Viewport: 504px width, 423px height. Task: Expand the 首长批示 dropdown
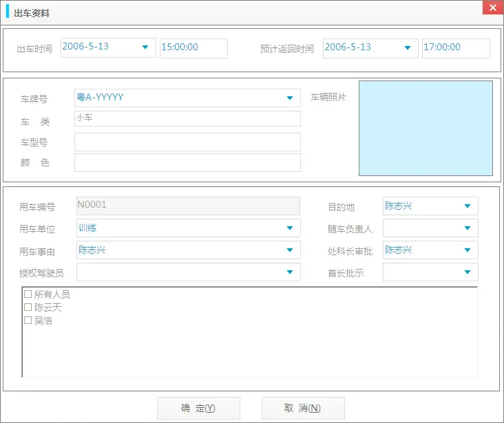click(468, 272)
